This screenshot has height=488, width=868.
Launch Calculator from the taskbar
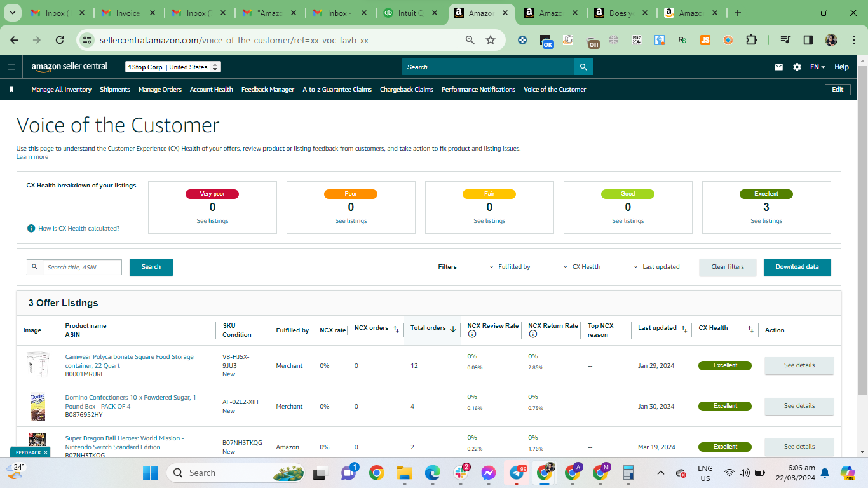(628, 473)
